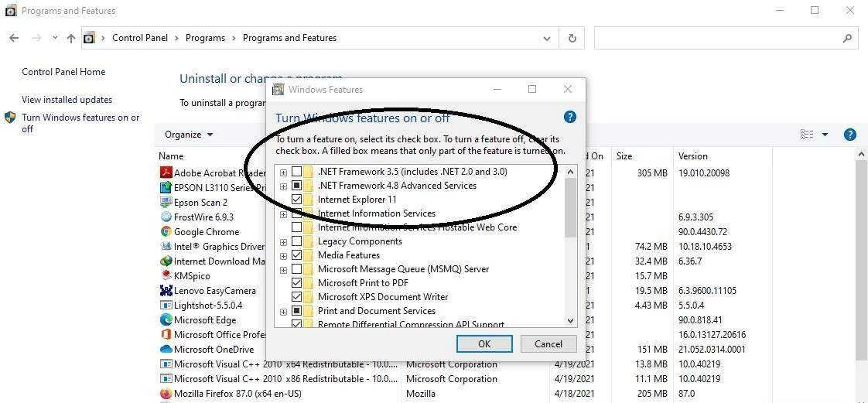Select the Lenovo EasyCamera icon
The image size is (868, 403).
pyautogui.click(x=166, y=290)
